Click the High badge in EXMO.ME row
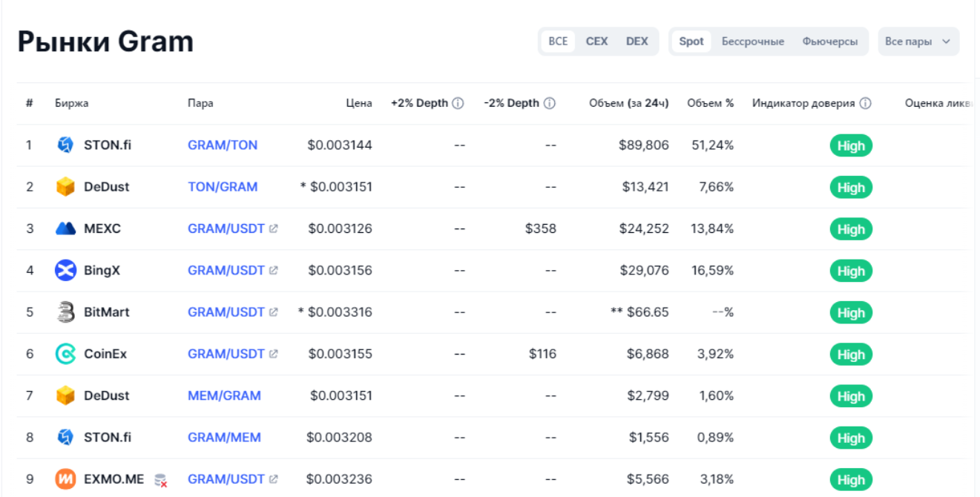 click(x=851, y=480)
